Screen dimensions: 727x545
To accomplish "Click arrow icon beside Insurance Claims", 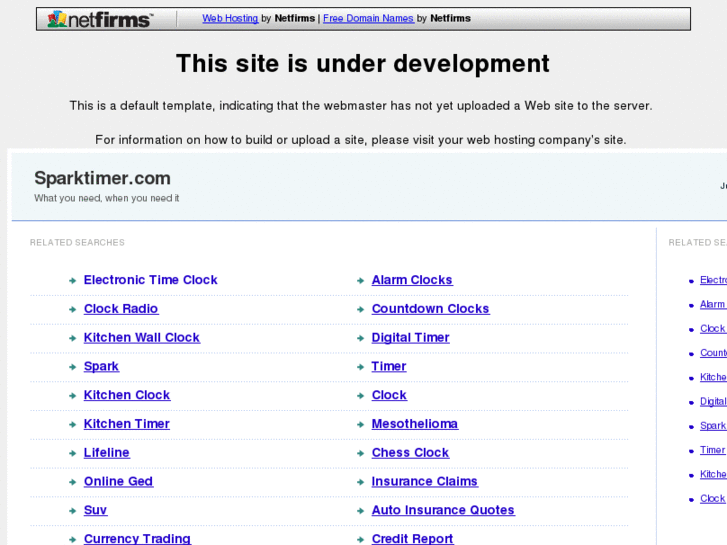I will click(x=360, y=482).
